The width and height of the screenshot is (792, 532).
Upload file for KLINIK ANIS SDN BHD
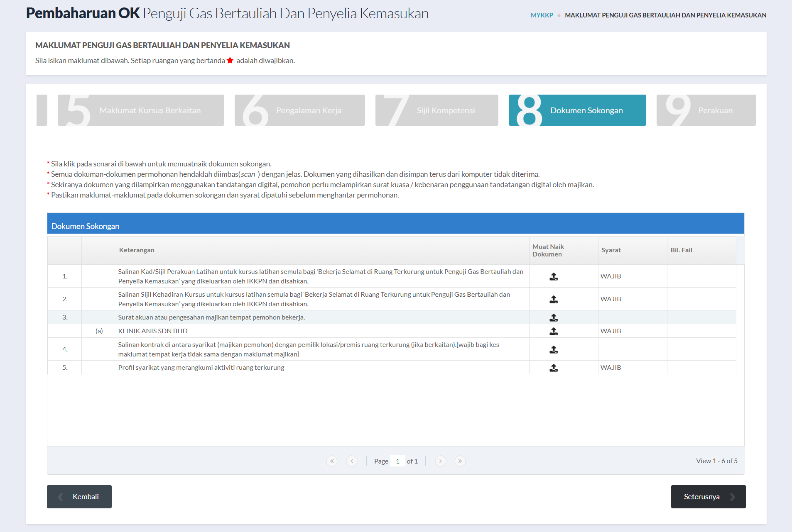tap(553, 331)
